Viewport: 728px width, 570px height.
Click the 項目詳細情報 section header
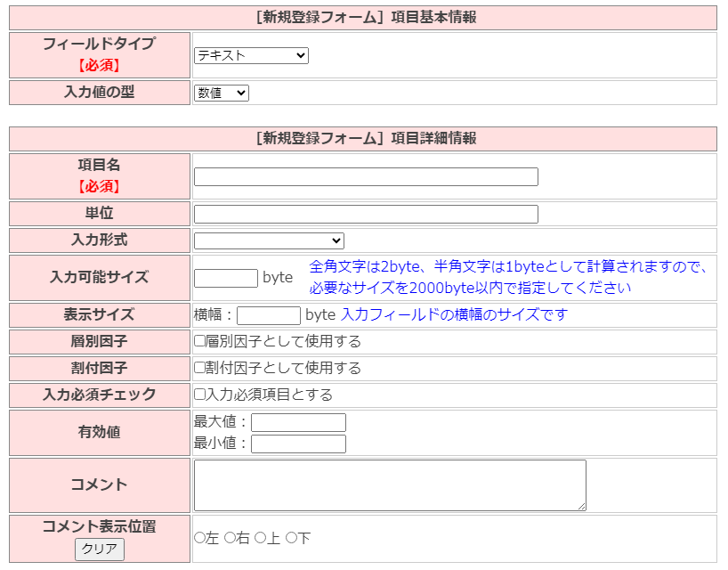tap(363, 139)
